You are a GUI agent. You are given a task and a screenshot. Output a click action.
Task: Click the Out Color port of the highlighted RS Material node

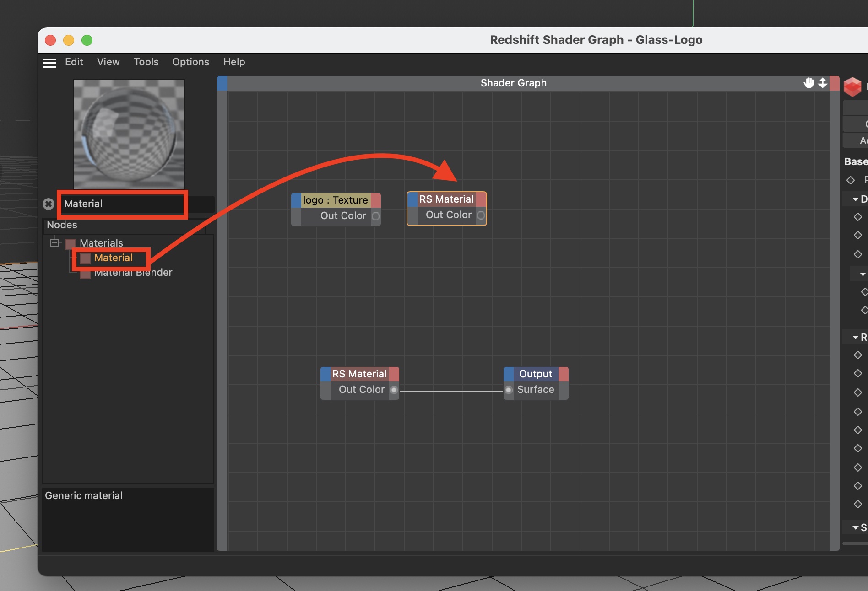click(481, 215)
